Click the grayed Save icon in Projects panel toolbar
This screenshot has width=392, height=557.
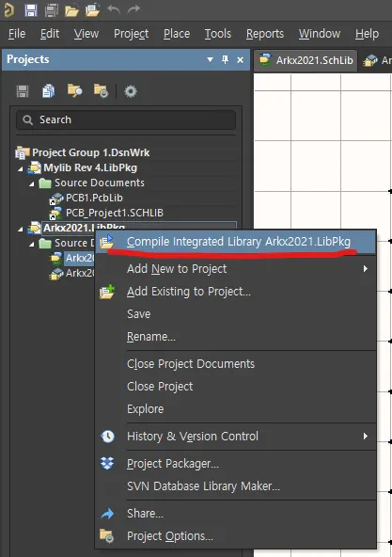pos(23,91)
